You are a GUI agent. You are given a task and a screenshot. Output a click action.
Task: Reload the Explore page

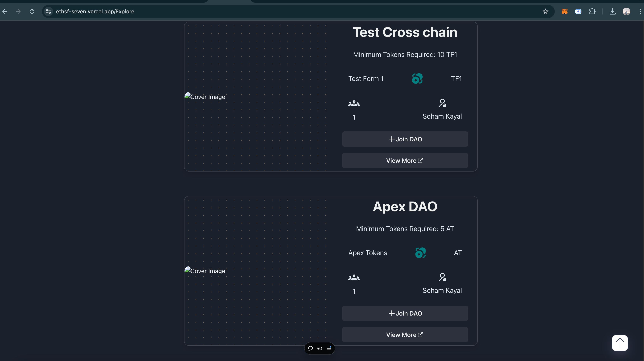click(32, 11)
